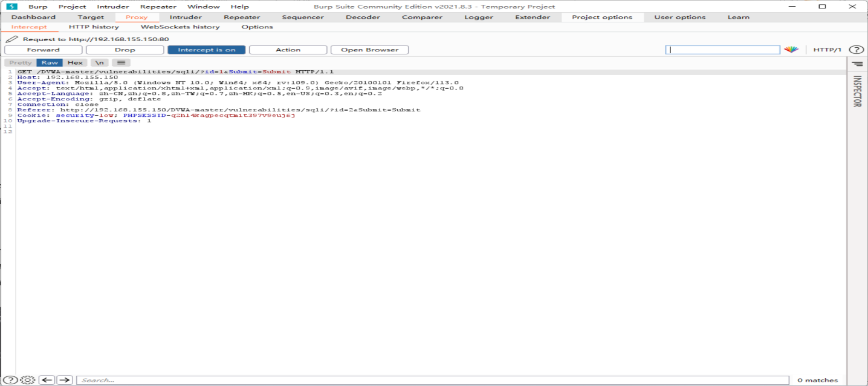
Task: Click the comment input field
Action: pyautogui.click(x=723, y=50)
